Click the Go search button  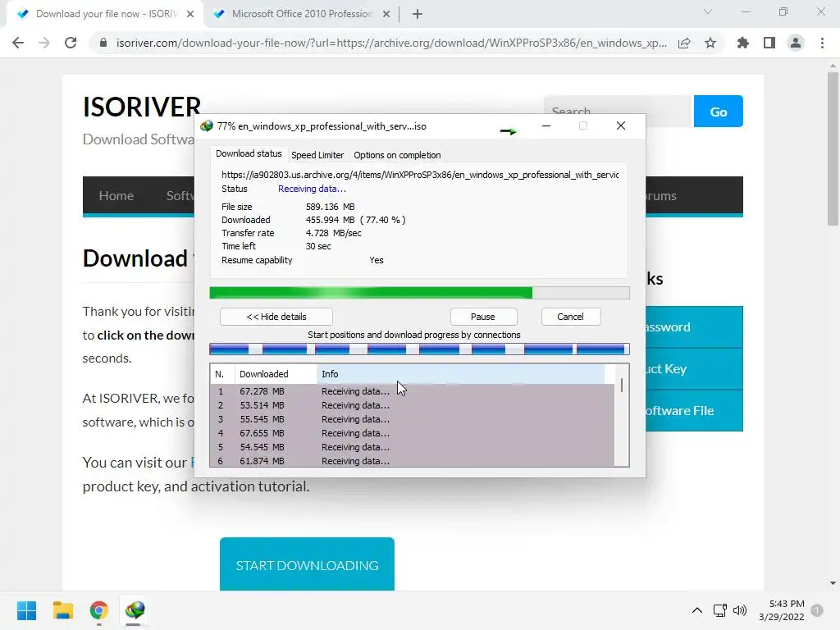(719, 112)
